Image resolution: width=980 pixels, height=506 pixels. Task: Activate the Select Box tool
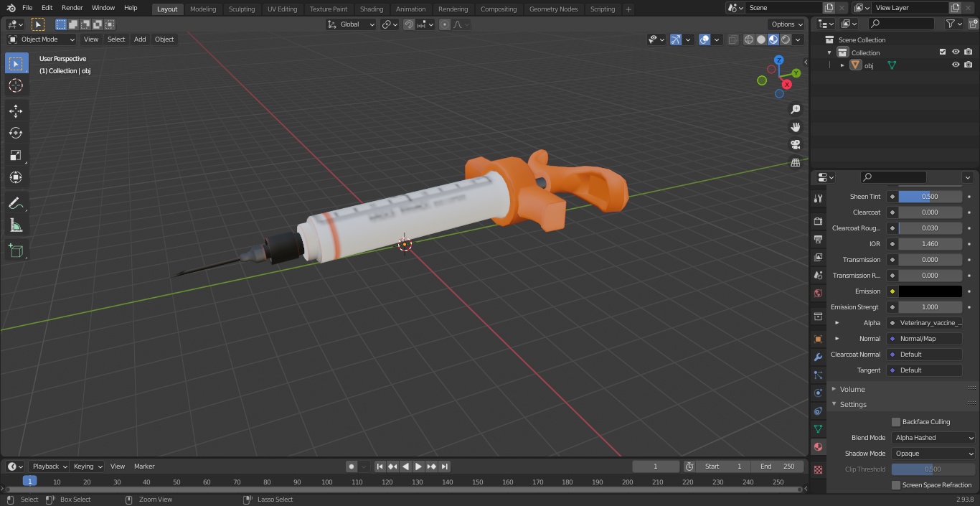[16, 63]
